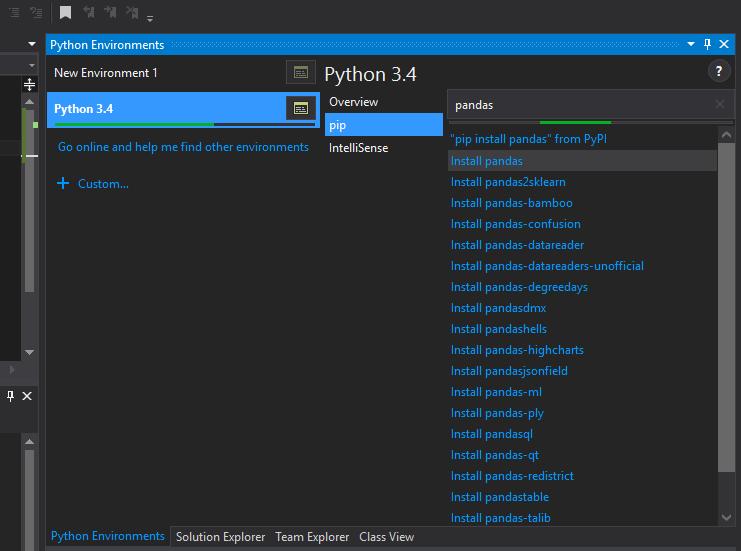Switch to the Team Explorer tab

click(x=312, y=537)
